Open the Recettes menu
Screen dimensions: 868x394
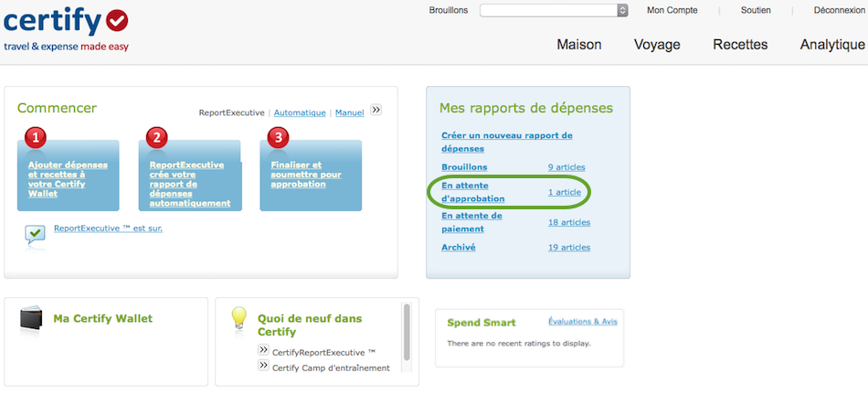coord(740,45)
